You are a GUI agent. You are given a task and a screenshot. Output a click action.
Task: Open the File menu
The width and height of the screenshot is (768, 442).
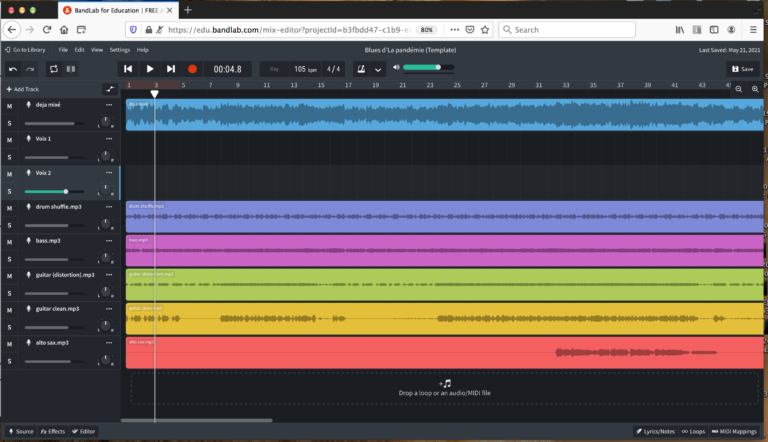[x=63, y=49]
